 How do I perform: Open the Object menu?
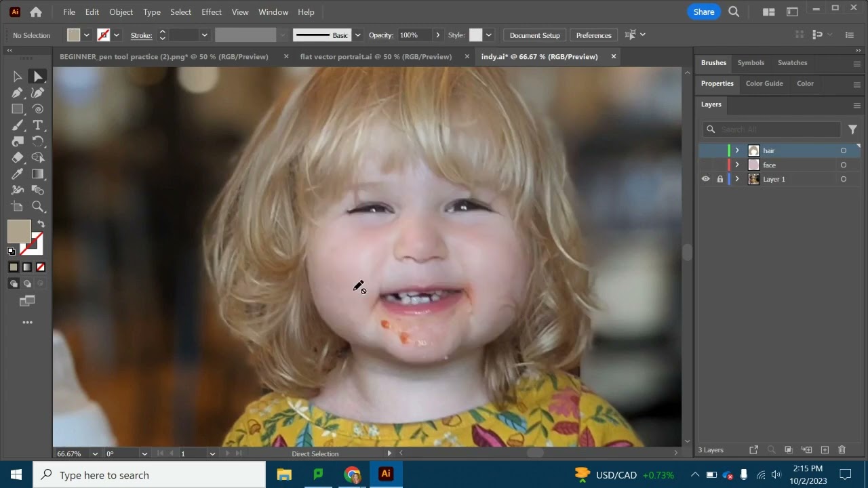(121, 12)
